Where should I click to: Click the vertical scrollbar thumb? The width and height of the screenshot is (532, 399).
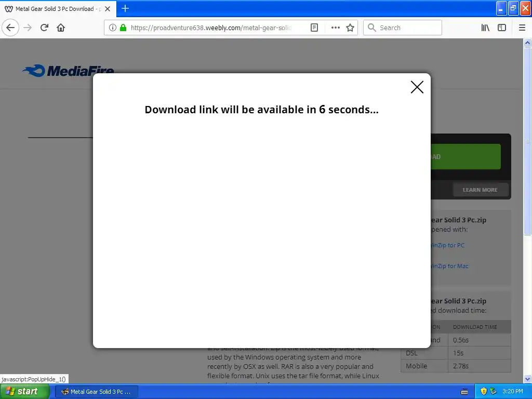[x=527, y=141]
